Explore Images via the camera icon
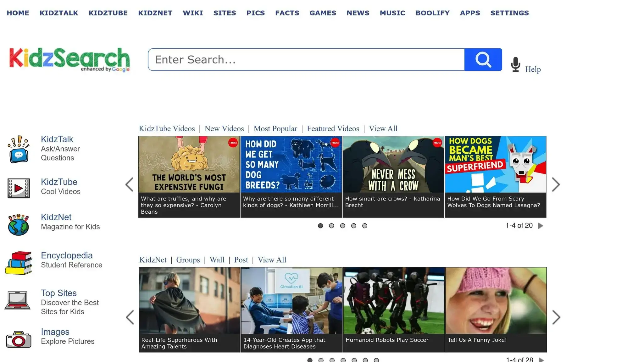Image resolution: width=644 pixels, height=362 pixels. (x=18, y=339)
